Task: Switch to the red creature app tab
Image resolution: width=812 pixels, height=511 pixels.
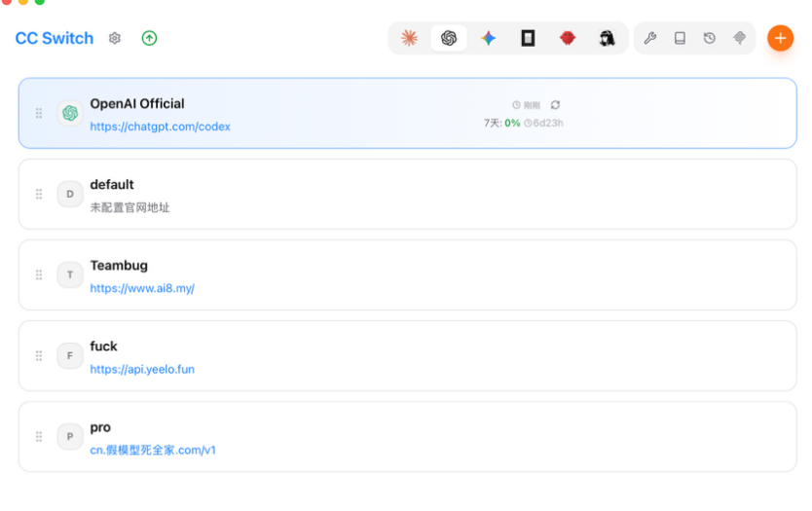Action: pos(568,38)
